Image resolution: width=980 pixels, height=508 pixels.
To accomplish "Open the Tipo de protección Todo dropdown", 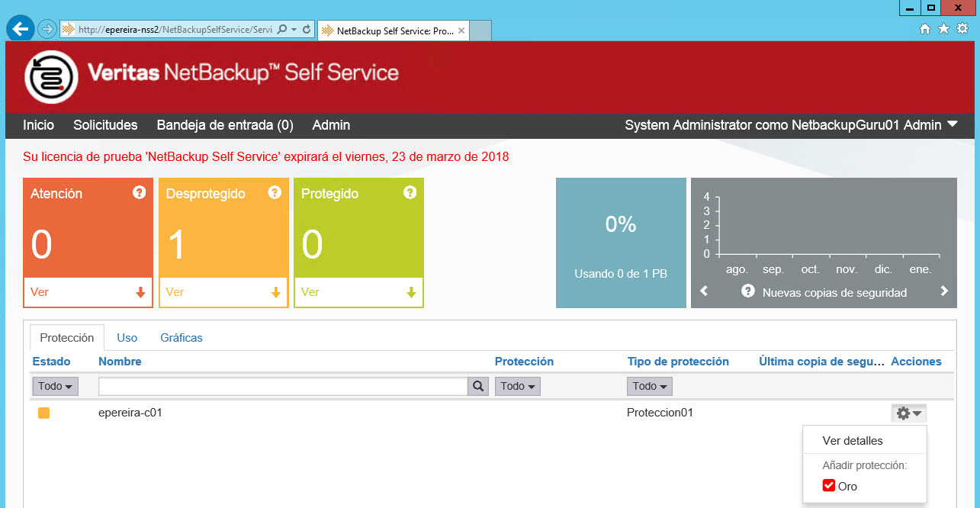I will pos(650,387).
